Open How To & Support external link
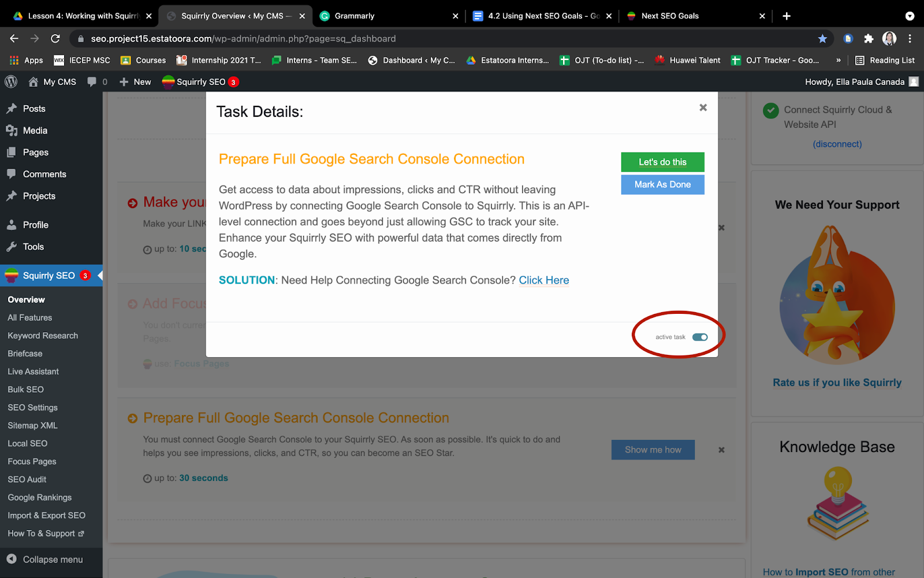Viewport: 924px width, 578px height. click(46, 533)
